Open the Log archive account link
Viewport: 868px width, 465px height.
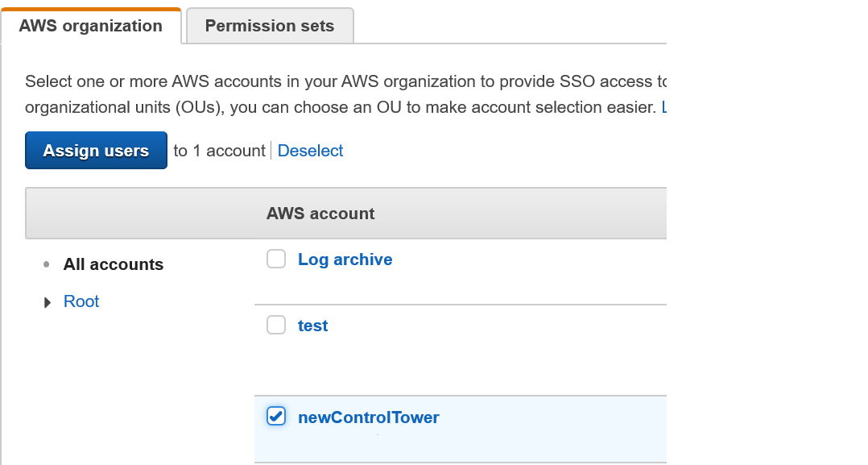pyautogui.click(x=345, y=259)
